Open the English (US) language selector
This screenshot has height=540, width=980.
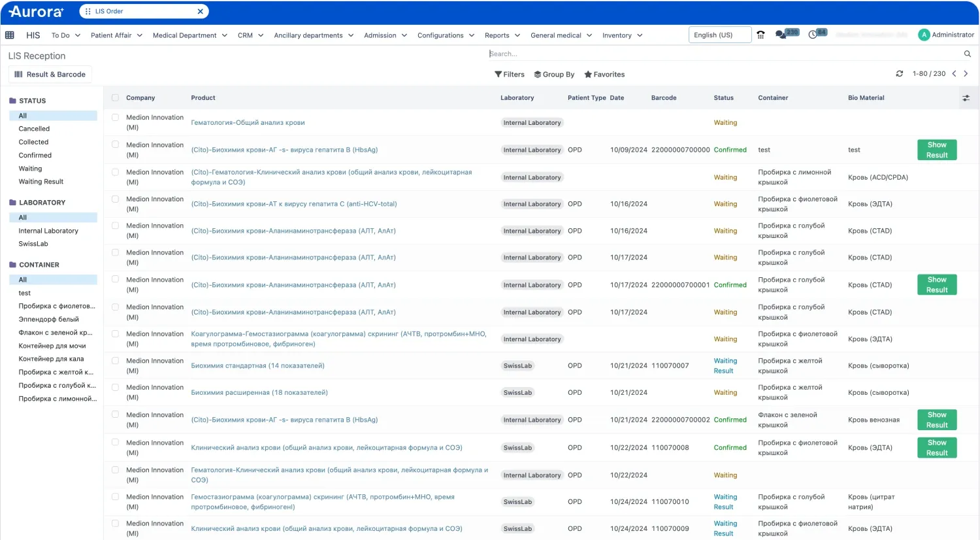[x=719, y=35]
